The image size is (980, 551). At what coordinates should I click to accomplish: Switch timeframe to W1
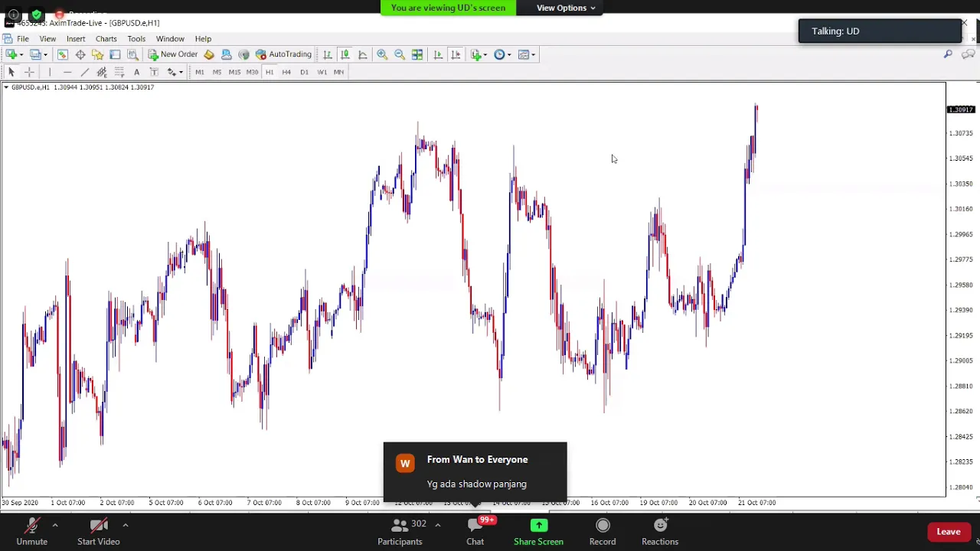coord(322,72)
